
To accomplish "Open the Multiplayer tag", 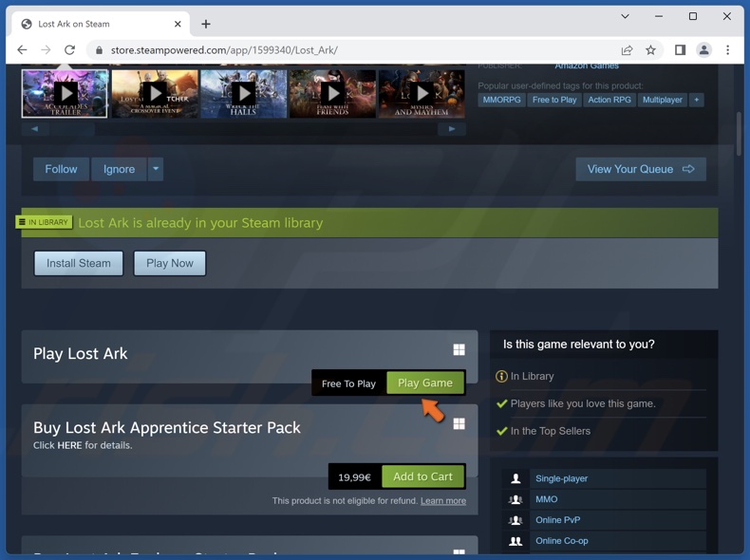I will 663,100.
